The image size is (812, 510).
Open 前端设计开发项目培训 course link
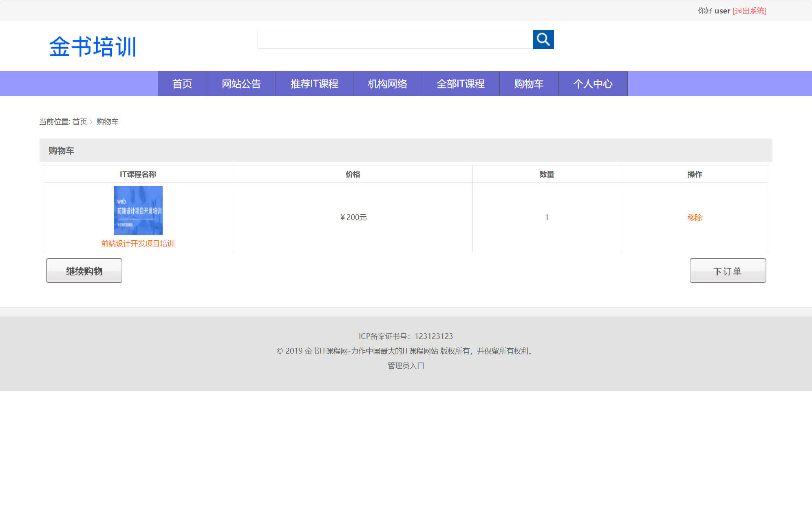point(138,243)
